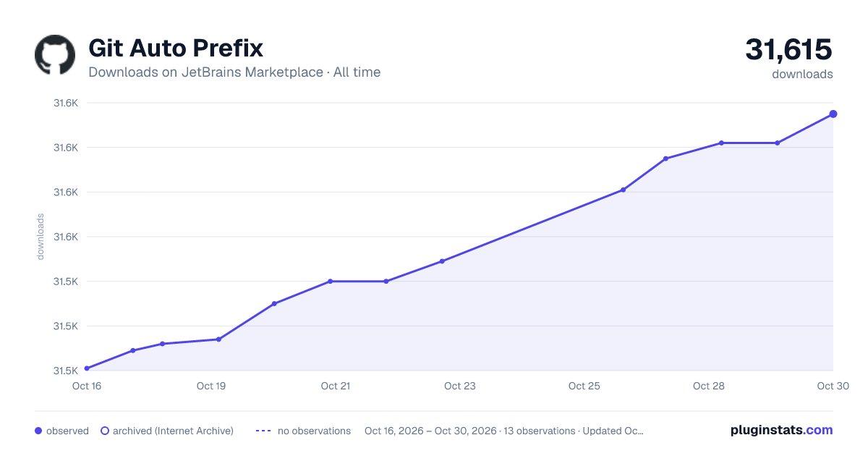Click the 'Oct 23' axis label
The width and height of the screenshot is (868, 456).
point(460,386)
